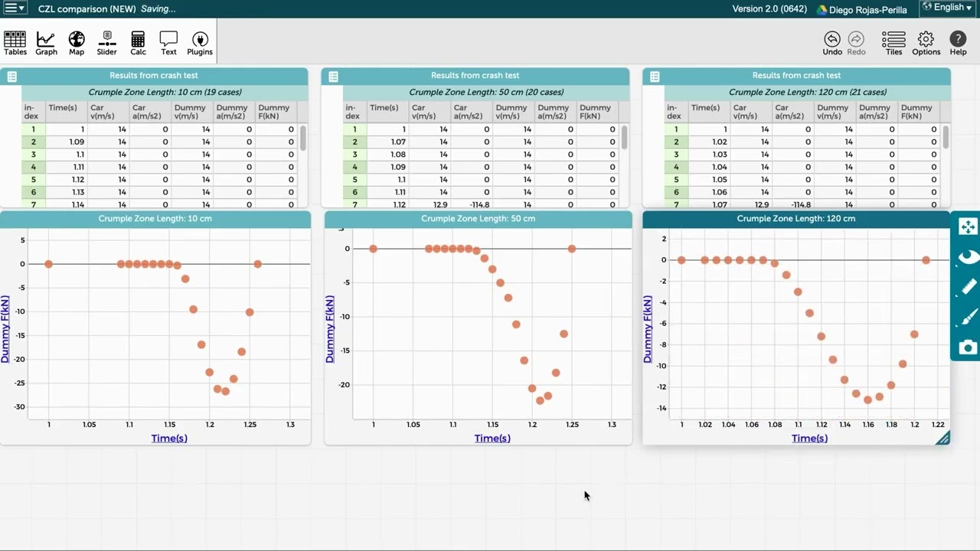The image size is (980, 551).
Task: Add a new Graph component
Action: (x=46, y=43)
